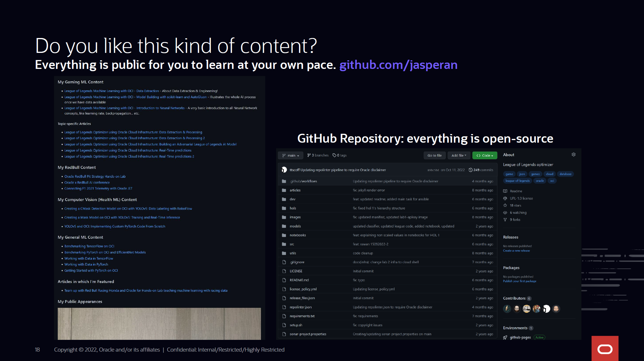
Task: Click the 3 branches icon
Action: click(x=309, y=155)
